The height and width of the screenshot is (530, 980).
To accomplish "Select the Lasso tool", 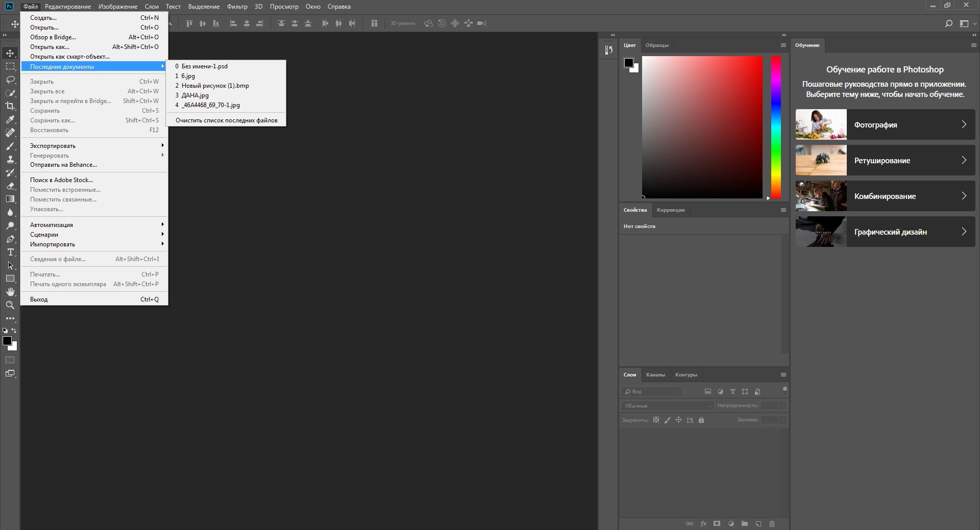I will (x=10, y=80).
